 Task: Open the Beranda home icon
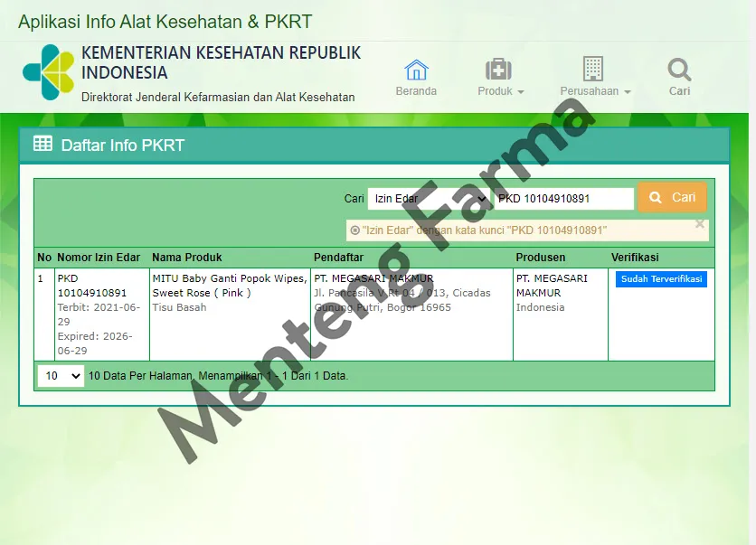416,70
